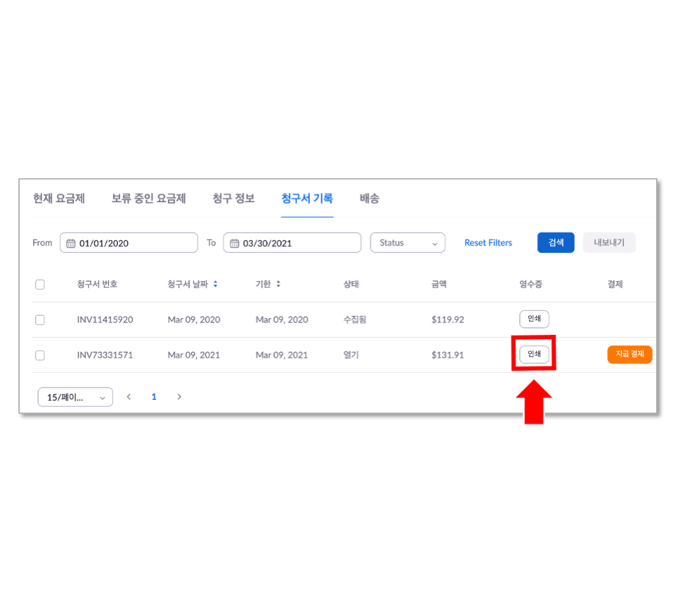Click the 내보내기 export button
678x616 pixels.
click(609, 243)
